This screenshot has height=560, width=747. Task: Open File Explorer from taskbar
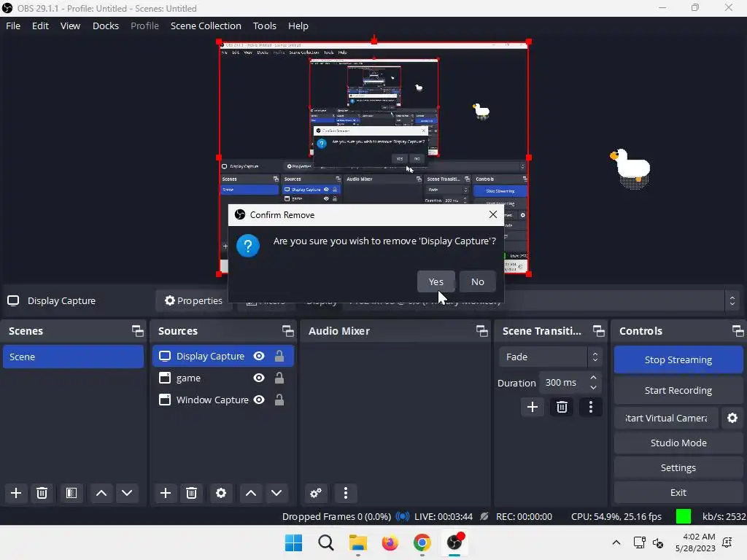pyautogui.click(x=357, y=542)
